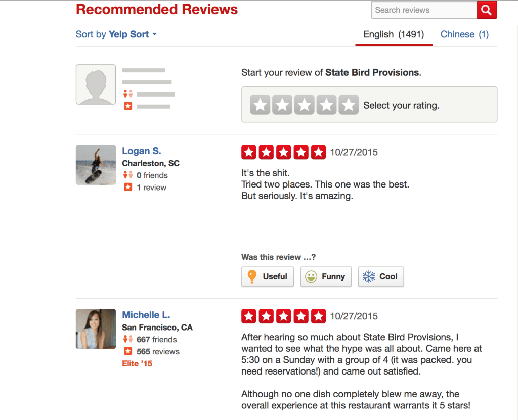This screenshot has height=420, width=518.
Task: Mark Logan's review as Funny
Action: pos(326,277)
